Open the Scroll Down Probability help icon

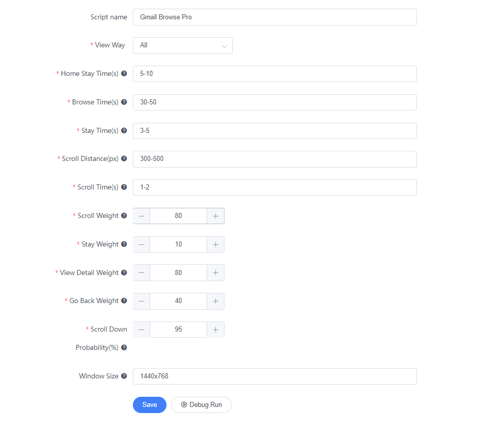pyautogui.click(x=124, y=347)
